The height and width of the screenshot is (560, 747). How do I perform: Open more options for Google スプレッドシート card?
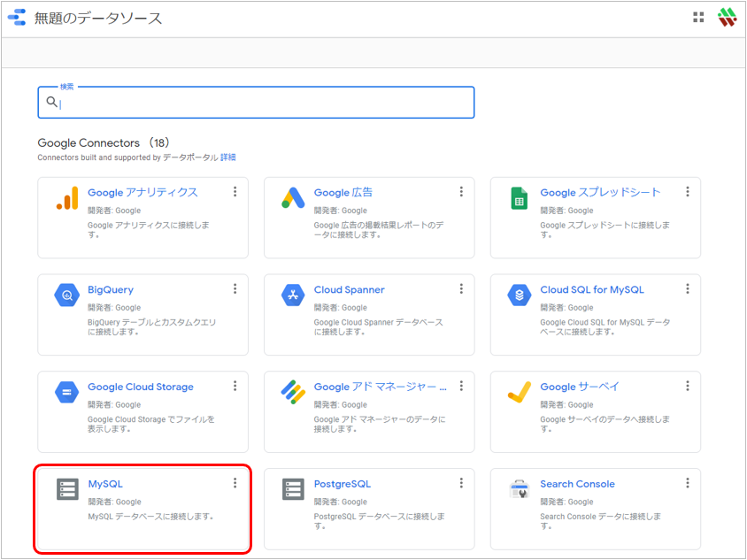(x=688, y=191)
